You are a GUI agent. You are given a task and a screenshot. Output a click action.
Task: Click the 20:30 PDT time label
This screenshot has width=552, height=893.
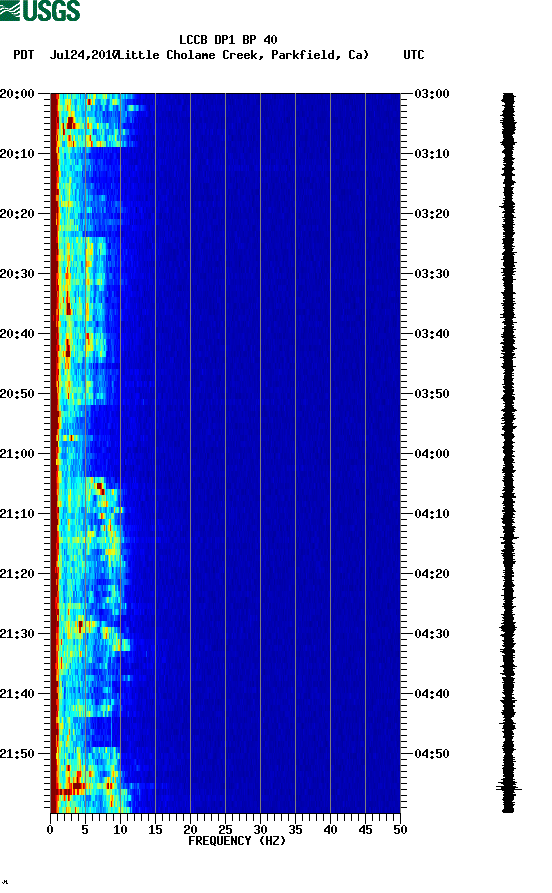[x=17, y=274]
